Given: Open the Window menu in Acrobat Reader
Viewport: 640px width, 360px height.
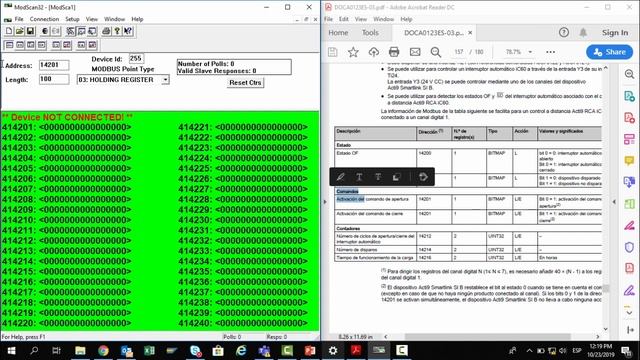Looking at the screenshot, I should pos(383,19).
